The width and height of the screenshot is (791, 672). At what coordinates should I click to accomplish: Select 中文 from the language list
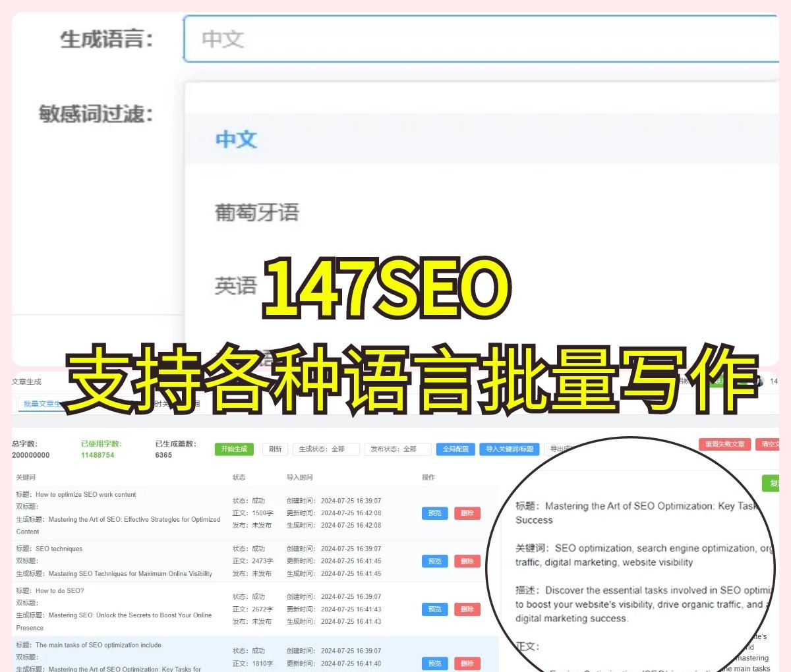pos(236,140)
